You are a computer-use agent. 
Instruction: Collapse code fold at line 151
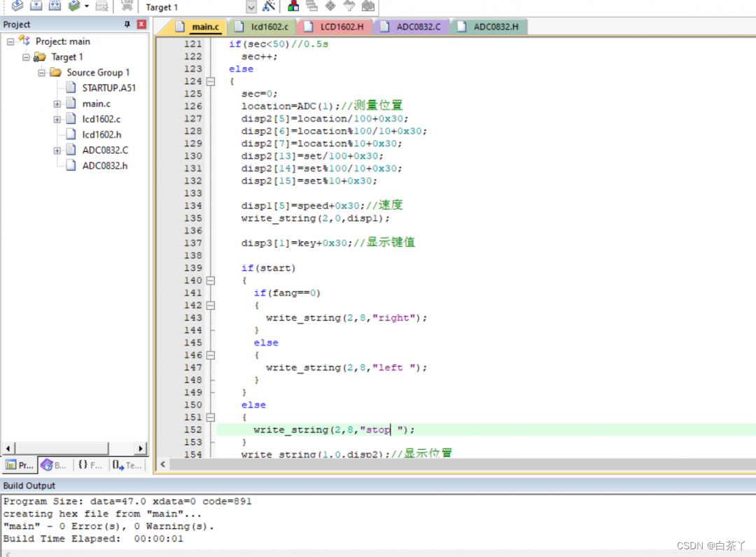tap(211, 418)
